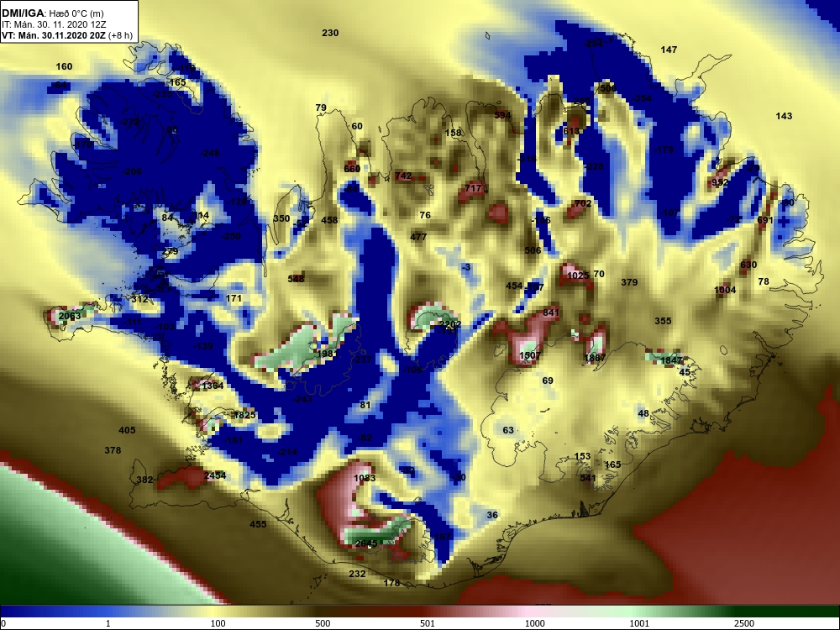This screenshot has height=630, width=840.
Task: Click the 1001 label on the colour scale
Action: 639,623
